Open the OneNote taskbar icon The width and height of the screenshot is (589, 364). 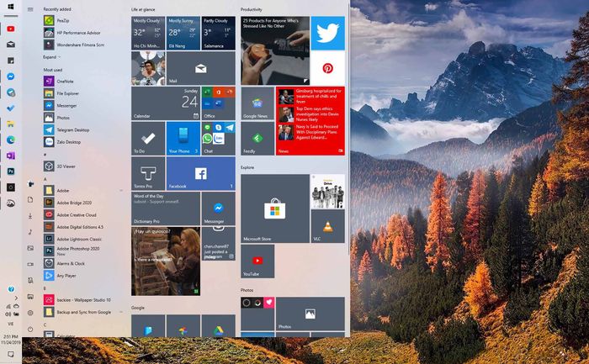click(x=10, y=156)
